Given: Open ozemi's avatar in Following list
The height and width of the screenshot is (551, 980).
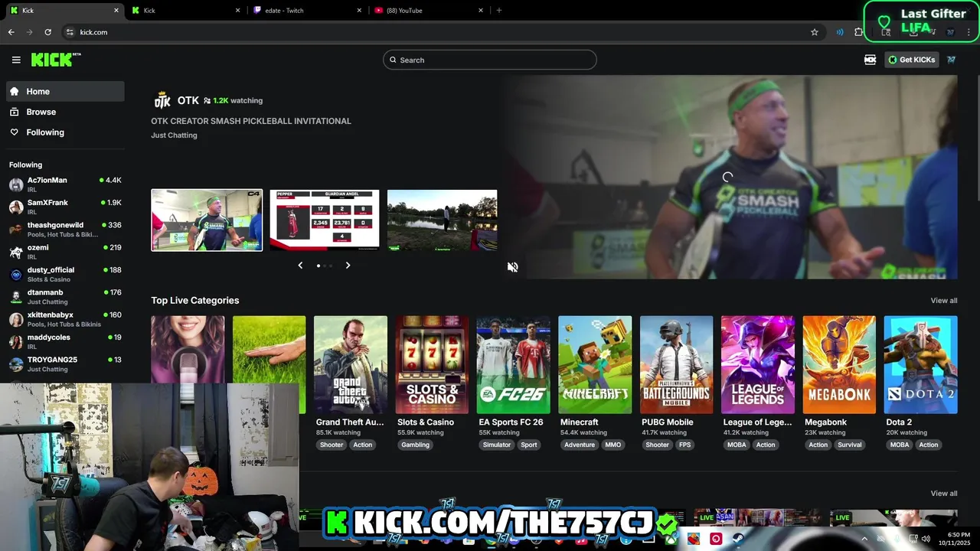Looking at the screenshot, I should [16, 252].
